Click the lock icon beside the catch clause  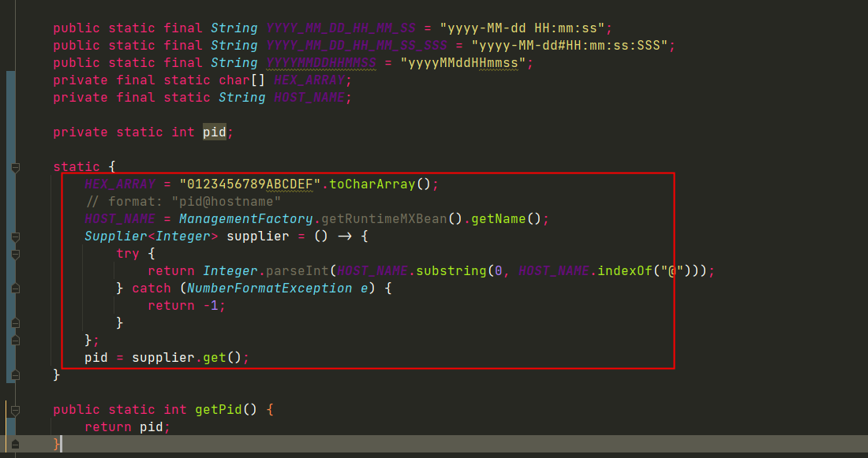click(x=13, y=288)
